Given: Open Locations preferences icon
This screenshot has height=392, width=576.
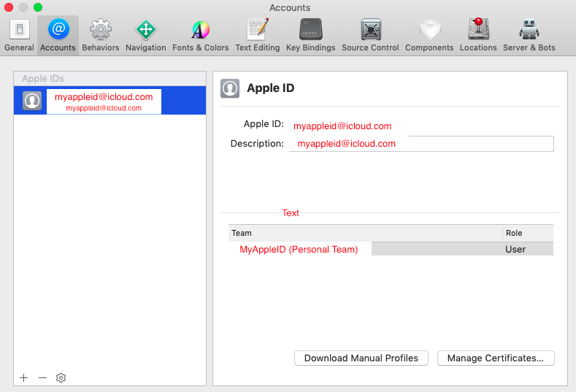Looking at the screenshot, I should click(478, 28).
